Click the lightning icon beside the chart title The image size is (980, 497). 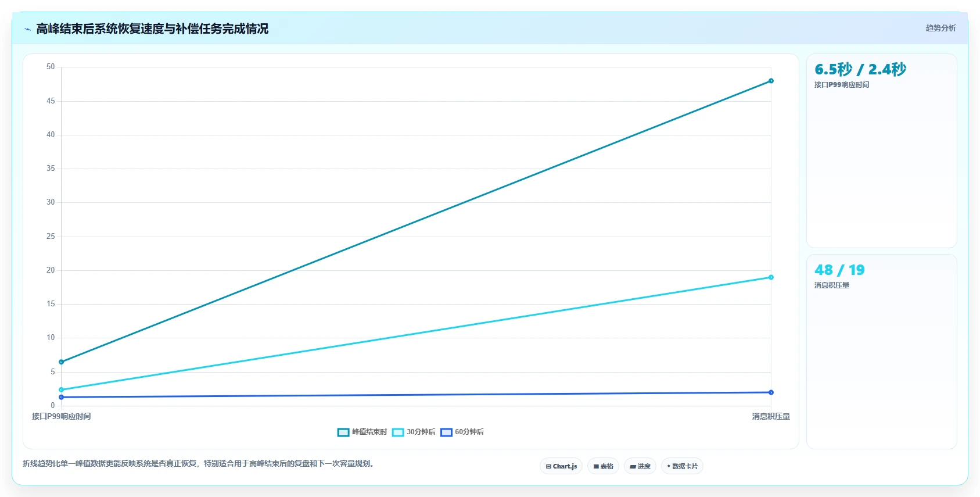pos(27,29)
